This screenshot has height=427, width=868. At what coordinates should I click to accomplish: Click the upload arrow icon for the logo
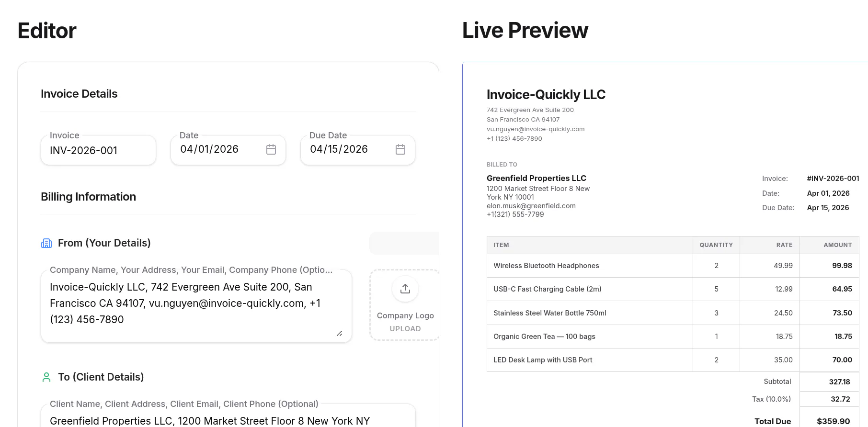pyautogui.click(x=405, y=289)
